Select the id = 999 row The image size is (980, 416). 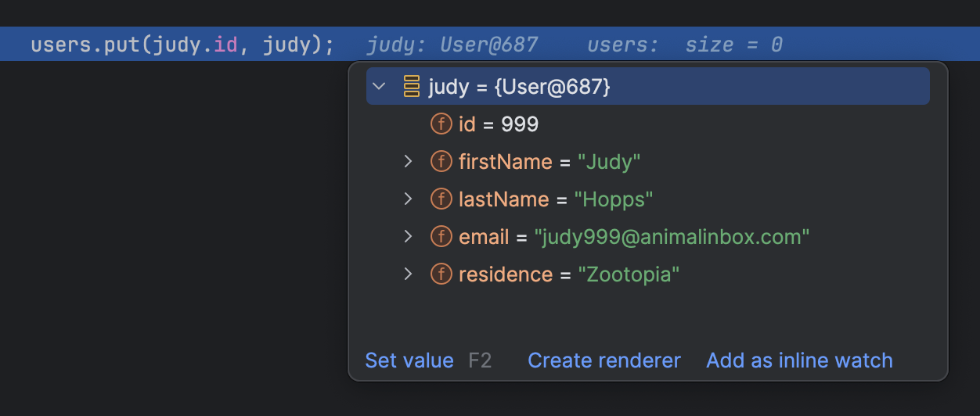tap(647, 124)
